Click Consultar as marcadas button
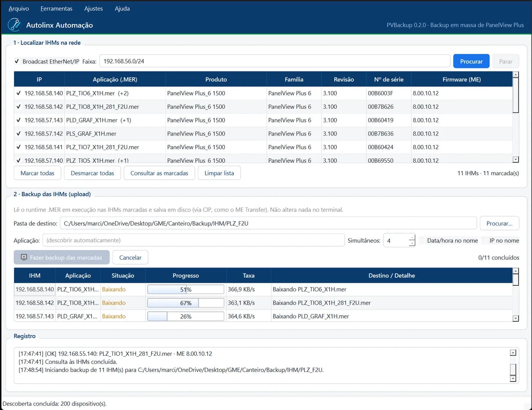 click(x=159, y=173)
